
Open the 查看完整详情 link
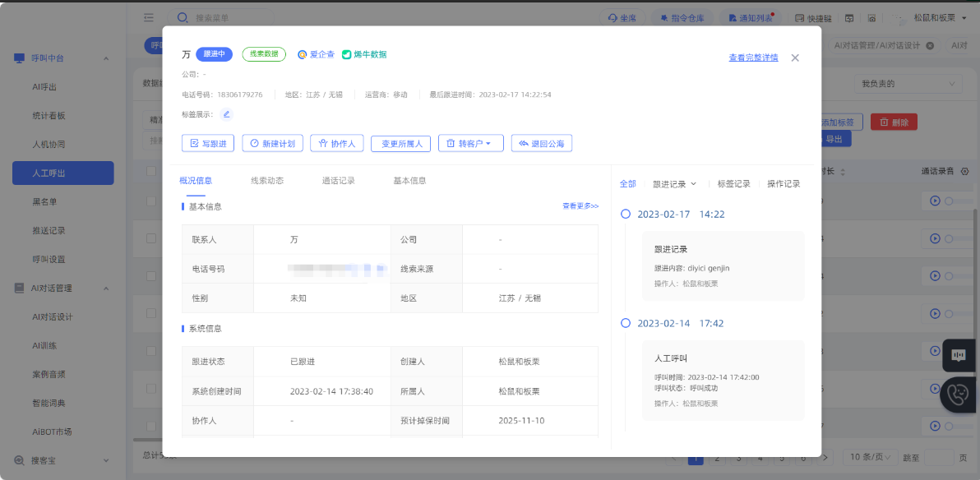click(753, 58)
